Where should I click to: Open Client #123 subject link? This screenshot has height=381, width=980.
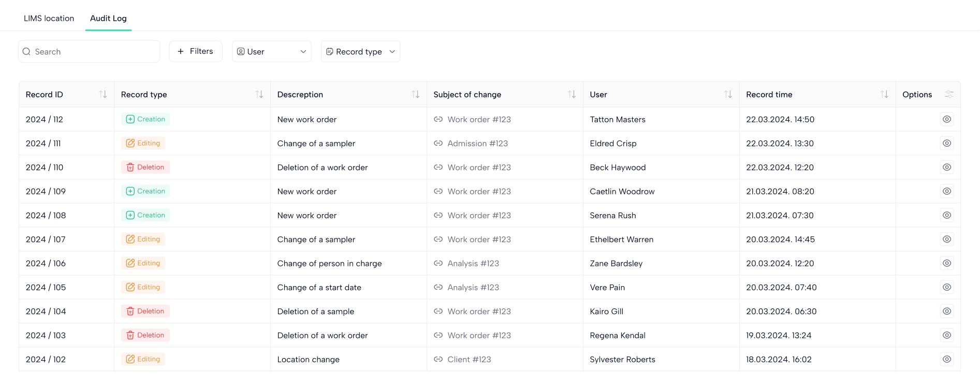coord(469,359)
